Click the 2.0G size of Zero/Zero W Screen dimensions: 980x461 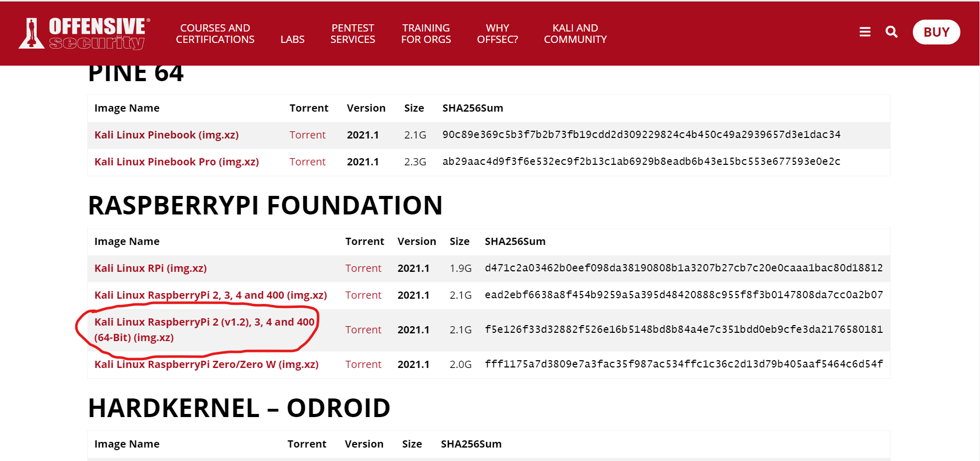460,364
